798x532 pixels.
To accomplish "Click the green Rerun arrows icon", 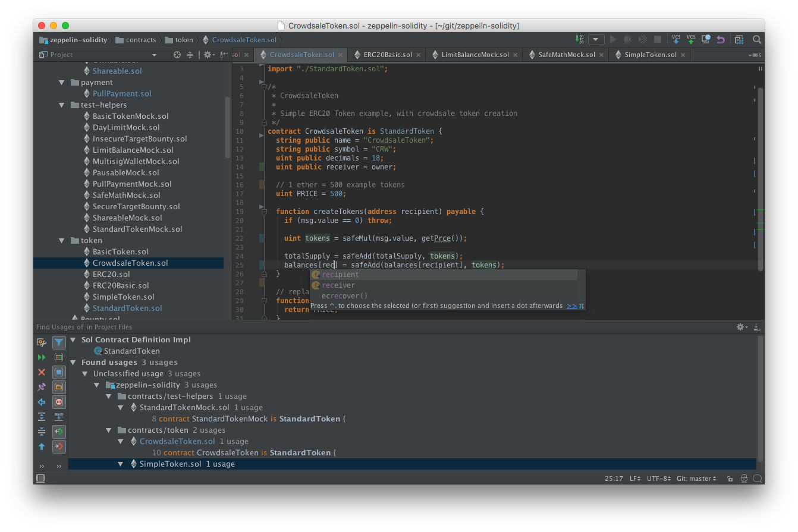I will (42, 357).
